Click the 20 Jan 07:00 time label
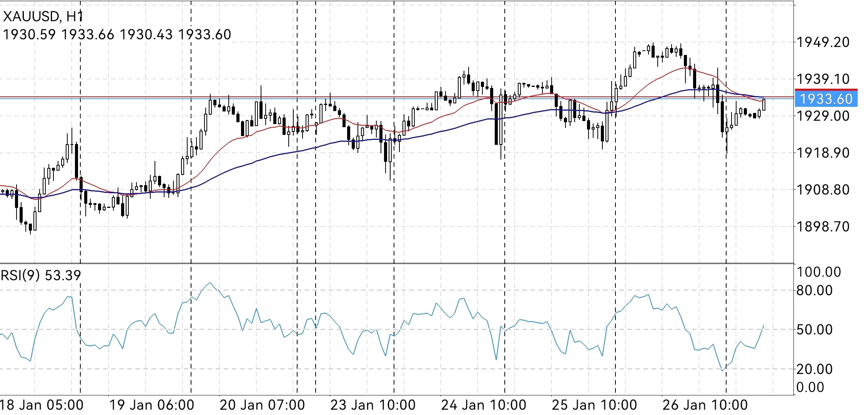The height and width of the screenshot is (415, 868). (x=263, y=405)
